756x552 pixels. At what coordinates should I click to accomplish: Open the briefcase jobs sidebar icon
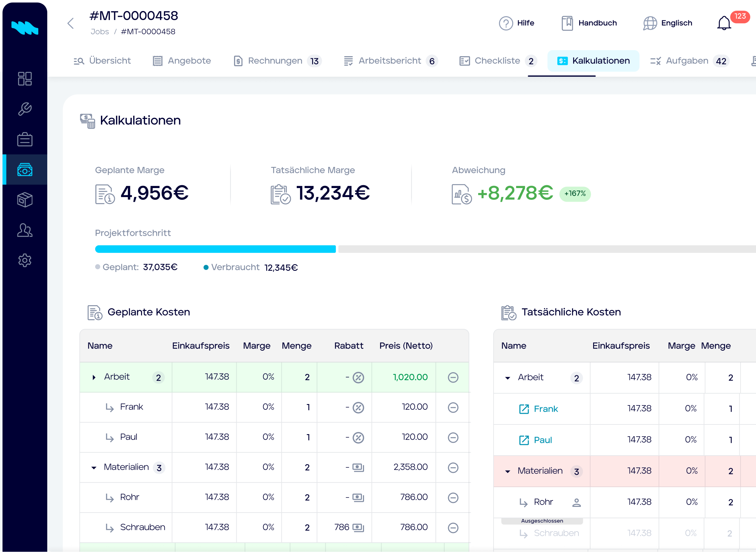[25, 139]
